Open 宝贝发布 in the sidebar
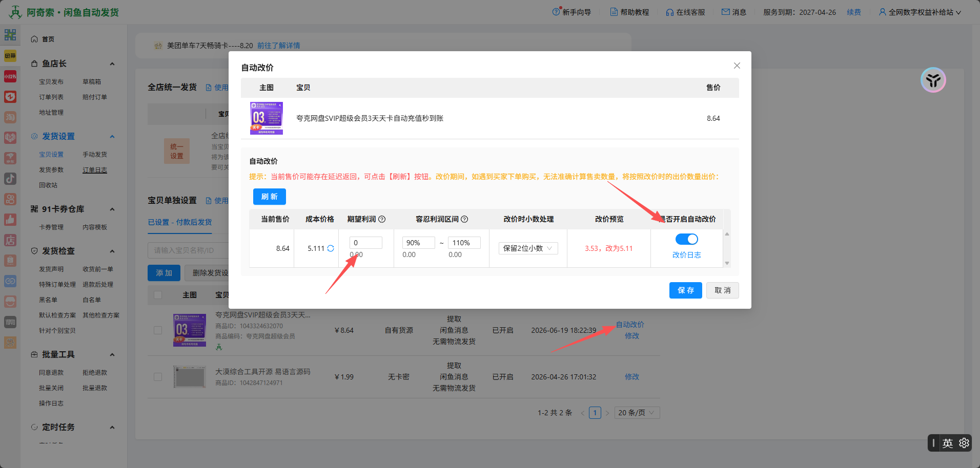 pyautogui.click(x=51, y=82)
